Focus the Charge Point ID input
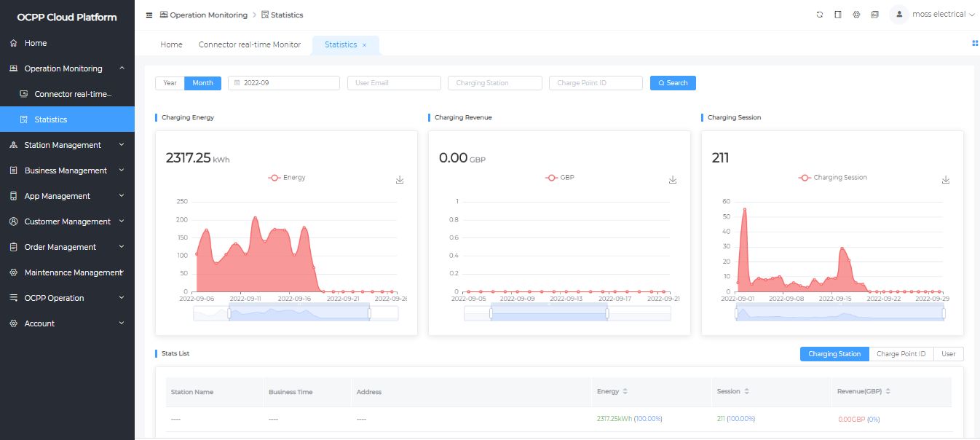Image resolution: width=980 pixels, height=440 pixels. (x=596, y=83)
